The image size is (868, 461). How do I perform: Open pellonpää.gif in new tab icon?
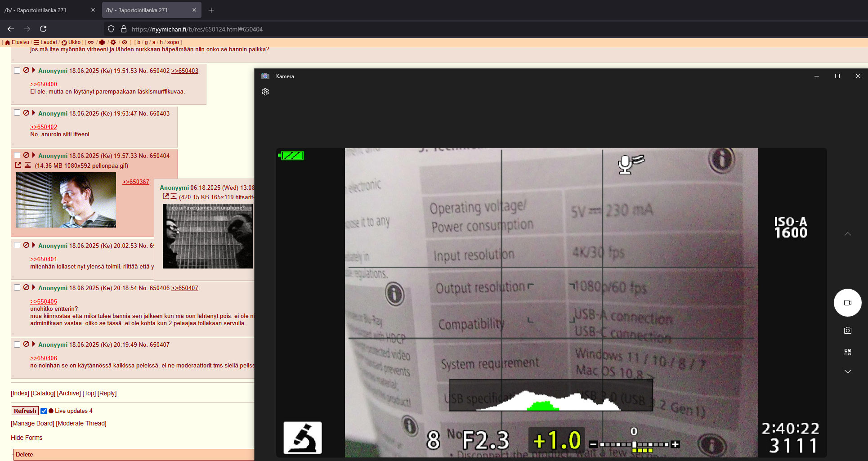point(18,165)
